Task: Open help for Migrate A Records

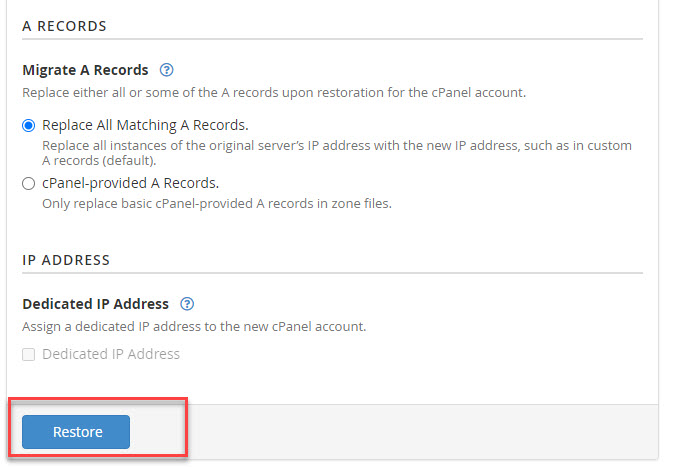Action: 167,70
